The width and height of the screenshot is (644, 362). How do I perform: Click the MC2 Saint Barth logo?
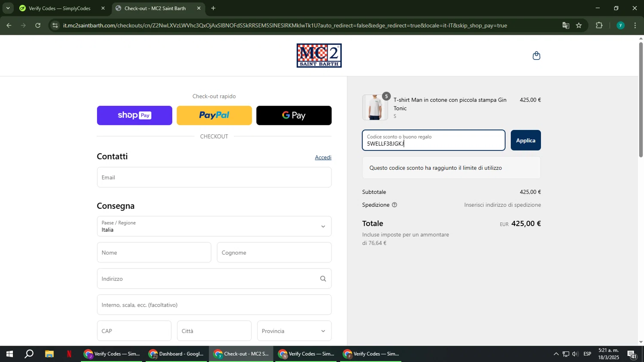point(319,55)
